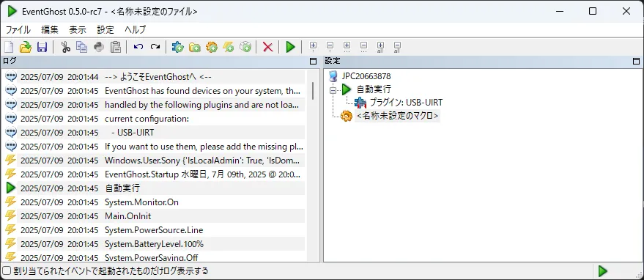Image resolution: width=644 pixels, height=280 pixels.
Task: Open a file with the folder icon
Action: 26,47
